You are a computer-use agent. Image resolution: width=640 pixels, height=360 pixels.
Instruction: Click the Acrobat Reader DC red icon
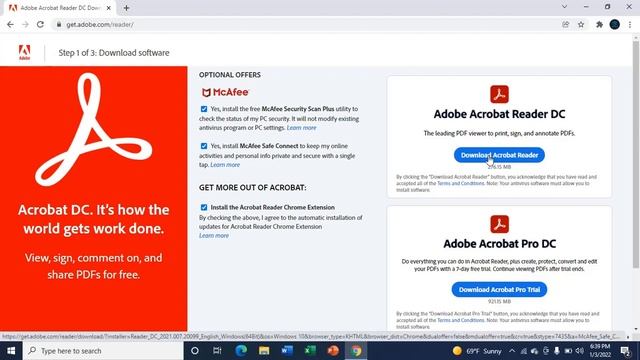point(499,94)
